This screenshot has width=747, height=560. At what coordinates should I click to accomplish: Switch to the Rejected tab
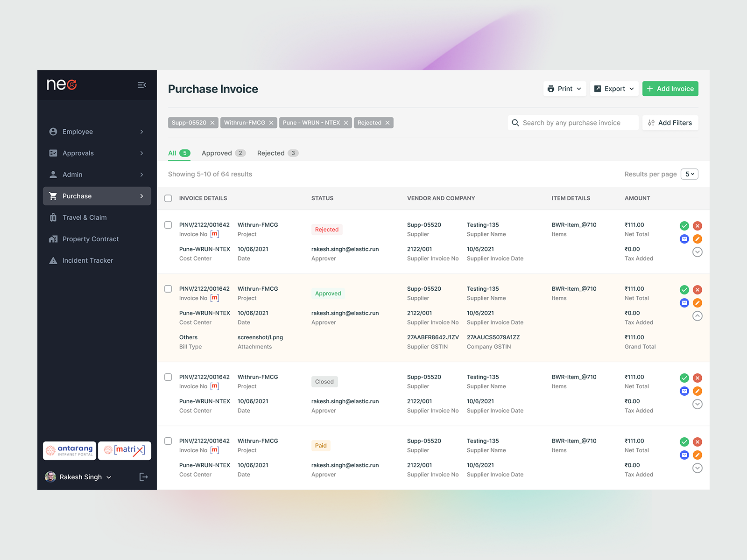[x=271, y=153]
